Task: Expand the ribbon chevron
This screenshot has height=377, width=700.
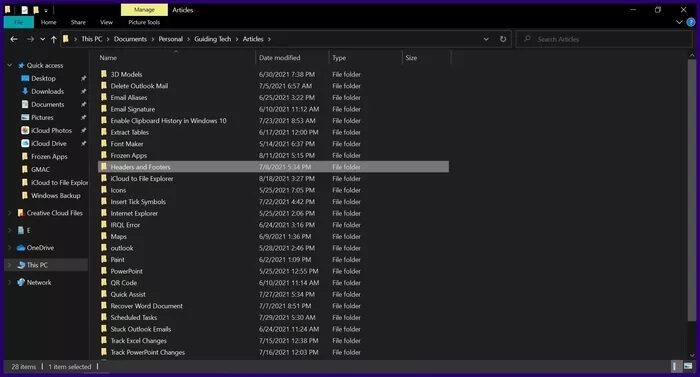Action: 679,22
